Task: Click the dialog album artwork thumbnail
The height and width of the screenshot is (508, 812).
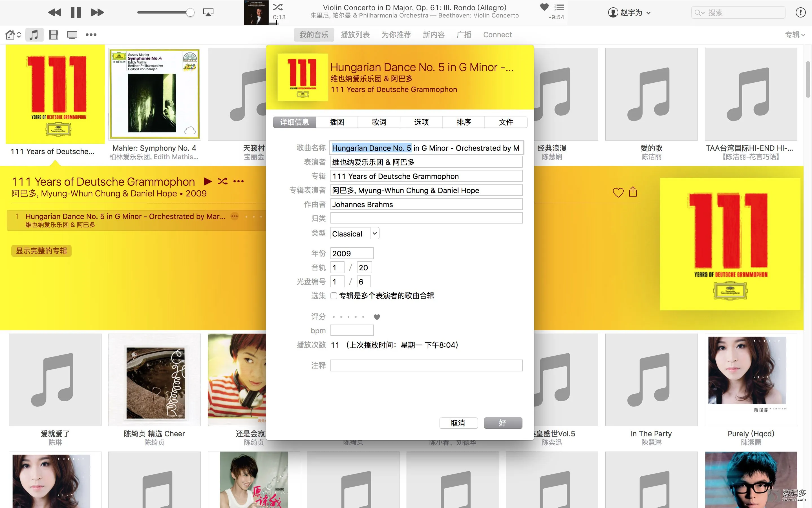Action: [303, 77]
